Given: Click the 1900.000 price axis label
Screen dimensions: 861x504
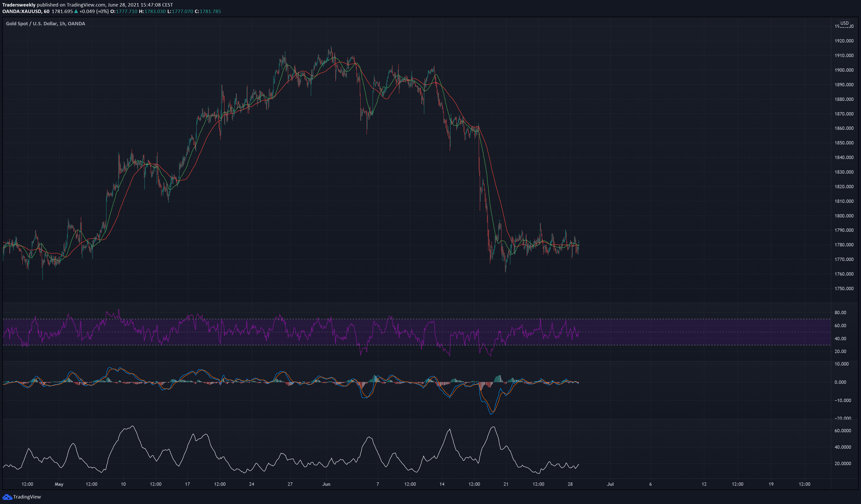Looking at the screenshot, I should point(844,70).
